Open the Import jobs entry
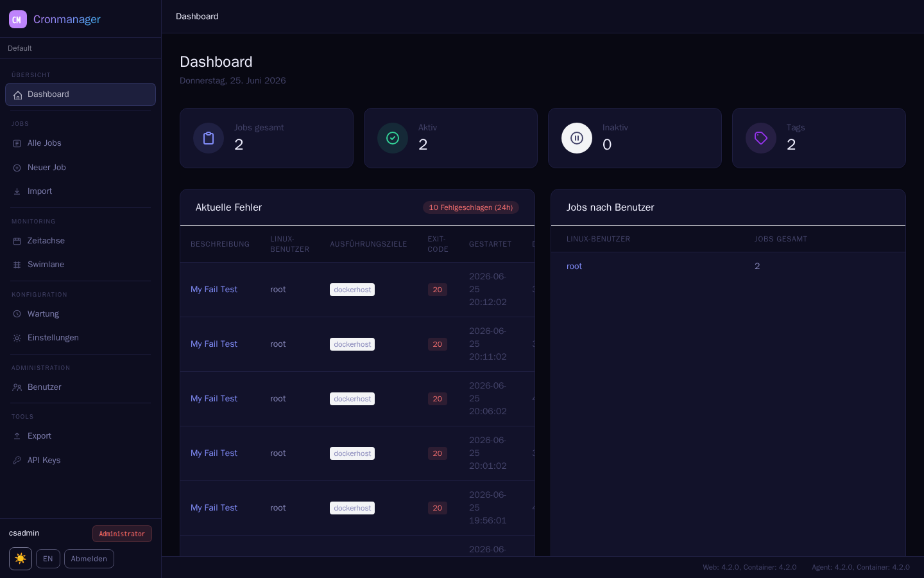924x578 pixels. 80,191
